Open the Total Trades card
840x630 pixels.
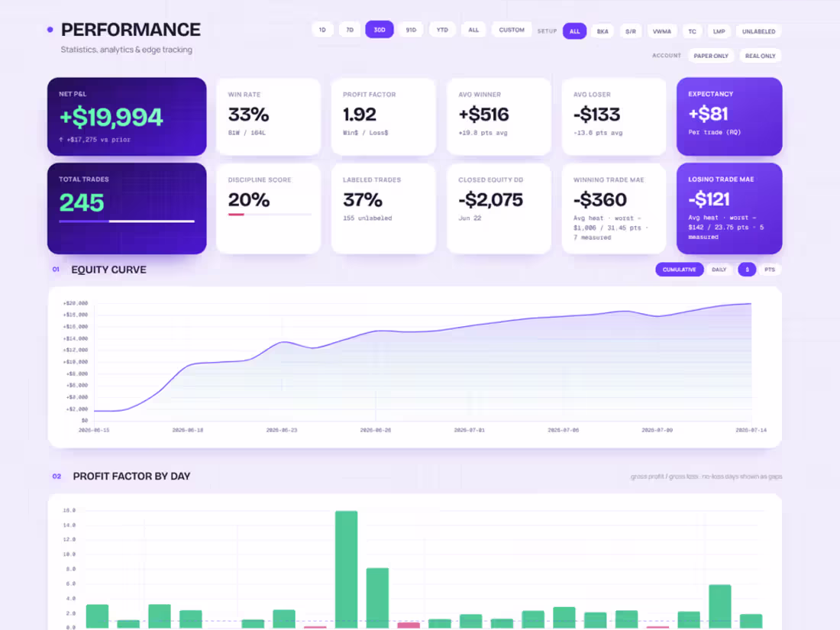click(127, 208)
